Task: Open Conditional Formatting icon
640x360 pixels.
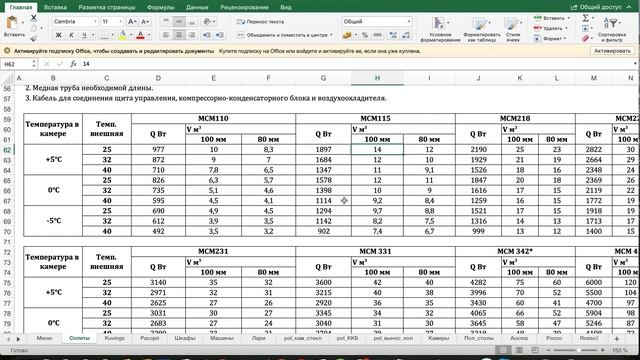Action: [x=439, y=23]
